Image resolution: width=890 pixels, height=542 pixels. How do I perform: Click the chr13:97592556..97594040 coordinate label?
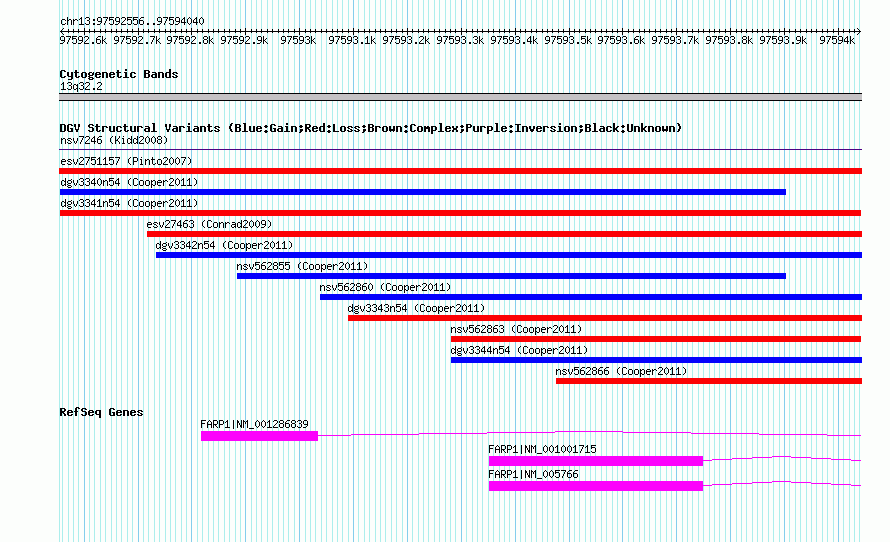click(x=132, y=21)
